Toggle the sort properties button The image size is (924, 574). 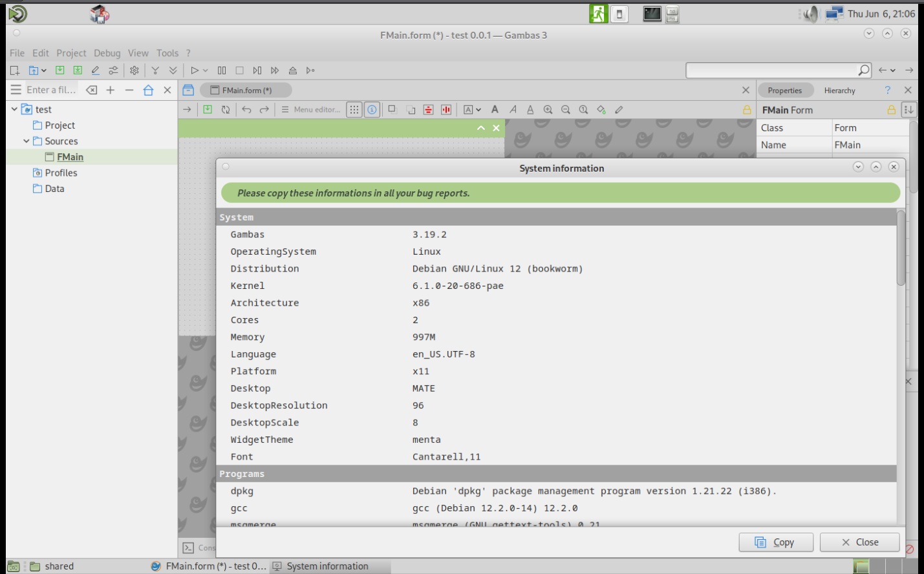[x=908, y=110]
